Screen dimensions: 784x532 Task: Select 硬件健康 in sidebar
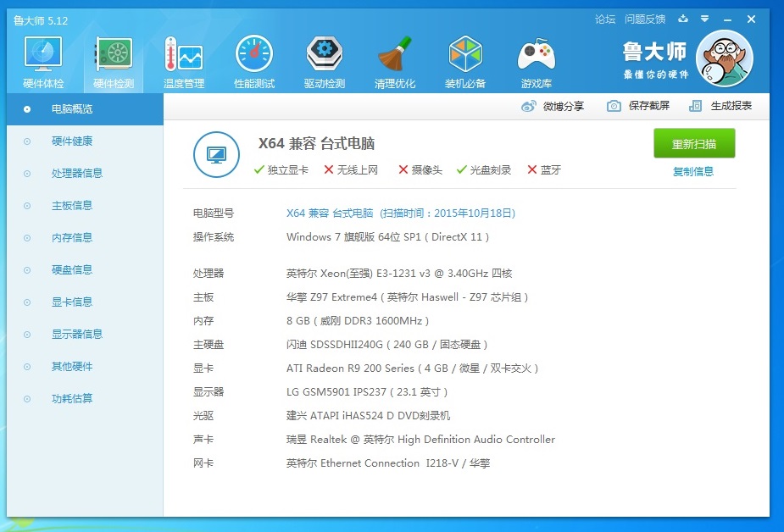(85, 141)
